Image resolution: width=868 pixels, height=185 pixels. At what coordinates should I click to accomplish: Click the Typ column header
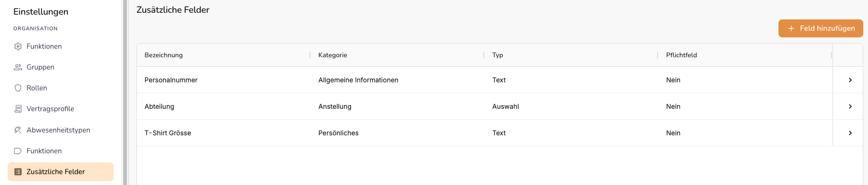click(497, 55)
